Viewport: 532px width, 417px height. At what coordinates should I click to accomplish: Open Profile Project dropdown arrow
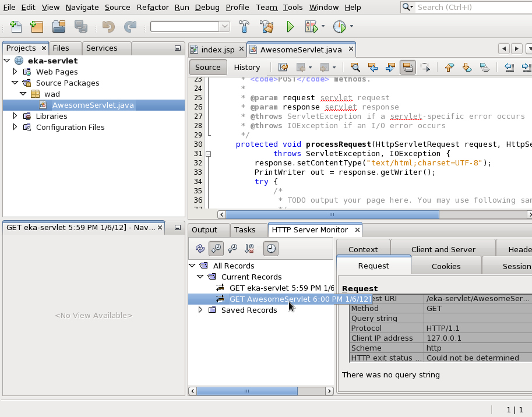[x=351, y=26]
